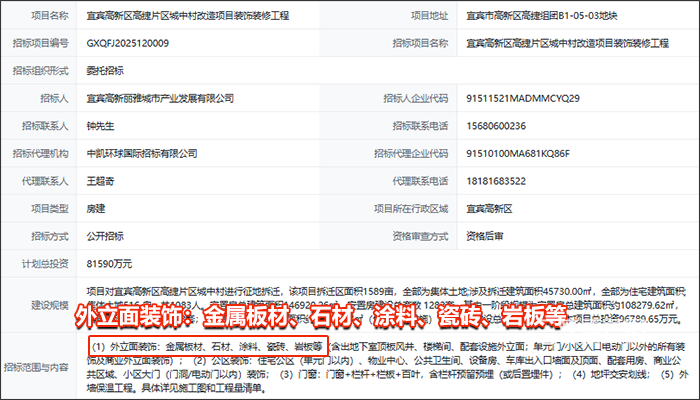Click the 代理联系电话 label

click(420, 181)
